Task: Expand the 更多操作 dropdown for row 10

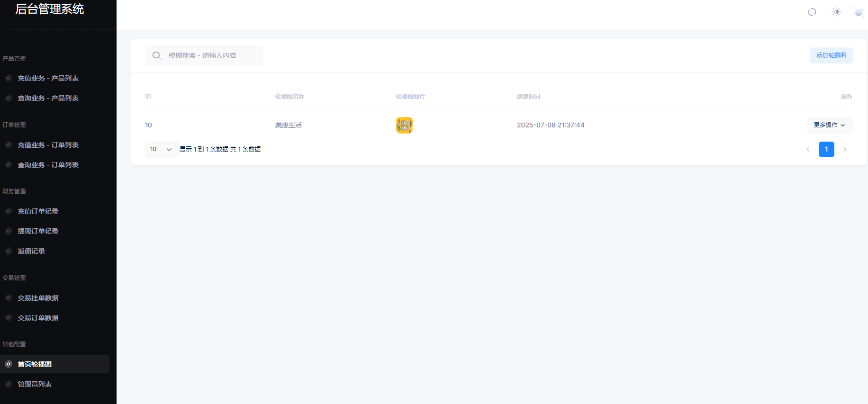Action: click(x=829, y=125)
